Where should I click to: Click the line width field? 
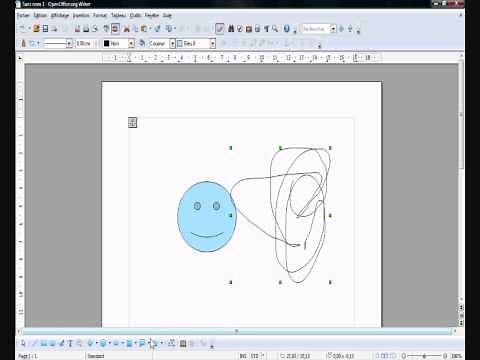pos(83,44)
